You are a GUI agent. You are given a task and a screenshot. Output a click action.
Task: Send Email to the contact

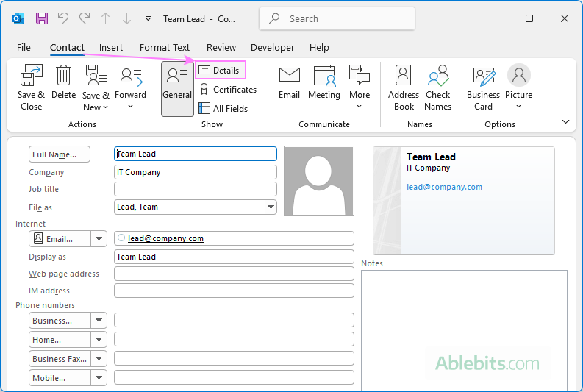coord(289,82)
